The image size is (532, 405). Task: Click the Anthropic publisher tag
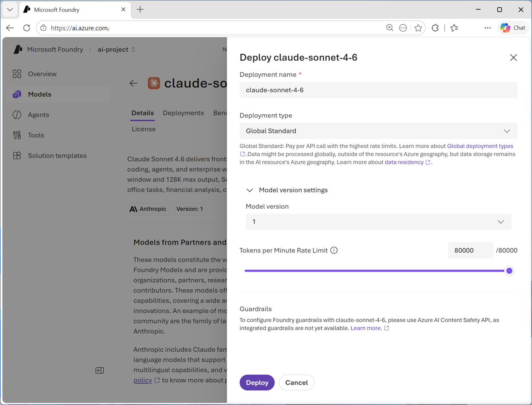148,209
